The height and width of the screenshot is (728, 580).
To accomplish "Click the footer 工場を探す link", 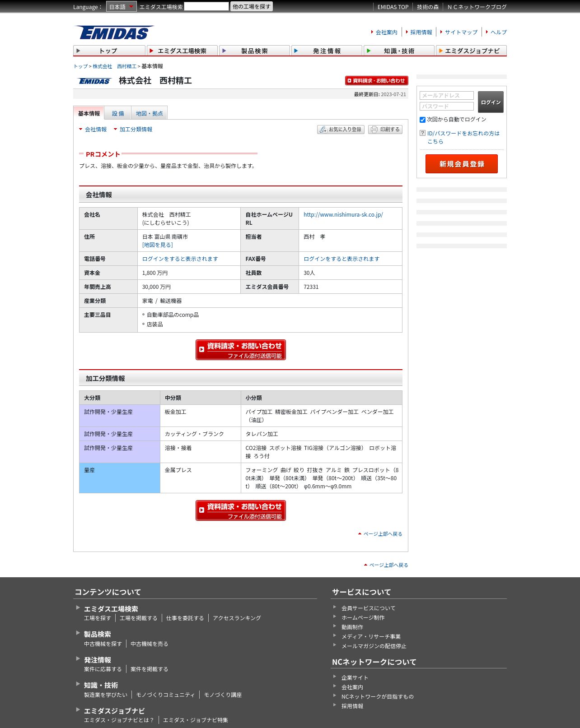I will tap(98, 618).
